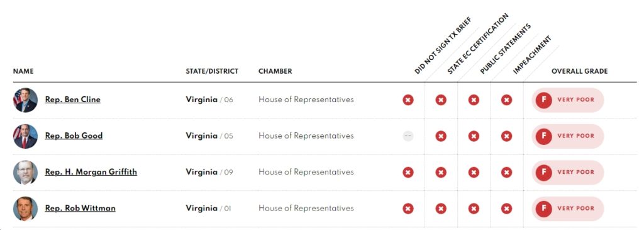644x230 pixels.
Task: Click Bob Good's Very Poor grade badge
Action: (568, 136)
